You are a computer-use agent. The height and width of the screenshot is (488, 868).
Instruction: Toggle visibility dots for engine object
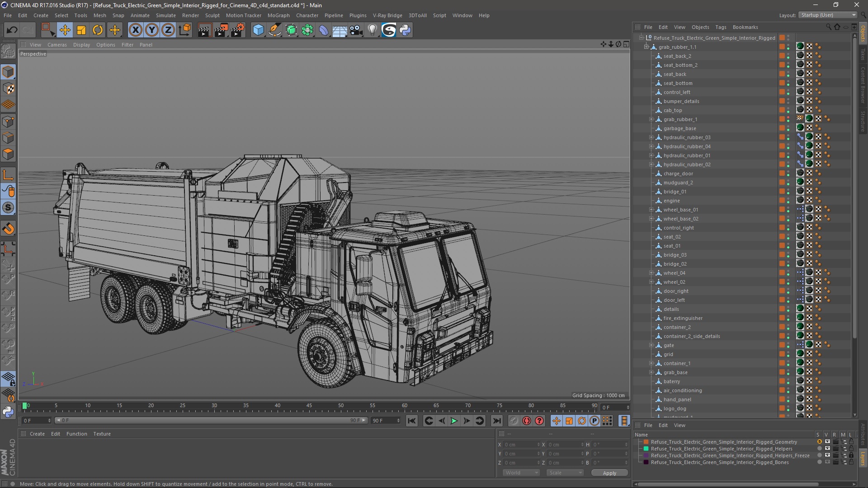click(788, 201)
